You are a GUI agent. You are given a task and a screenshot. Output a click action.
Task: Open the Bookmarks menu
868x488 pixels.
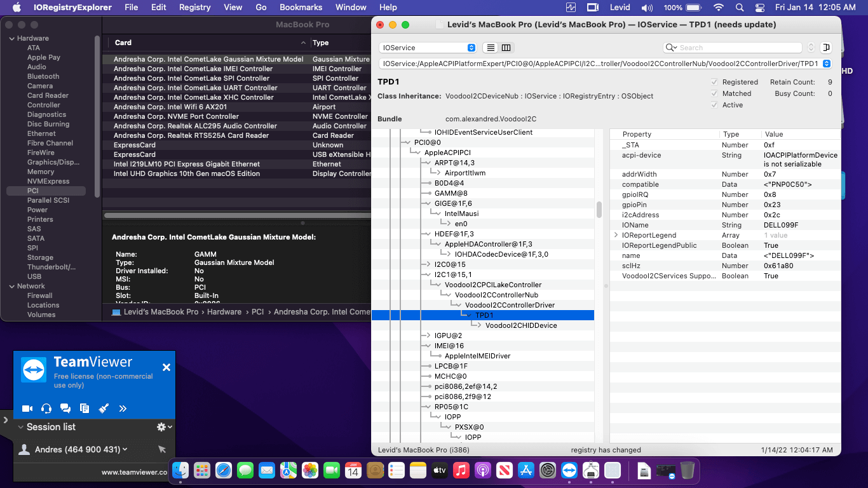point(301,8)
